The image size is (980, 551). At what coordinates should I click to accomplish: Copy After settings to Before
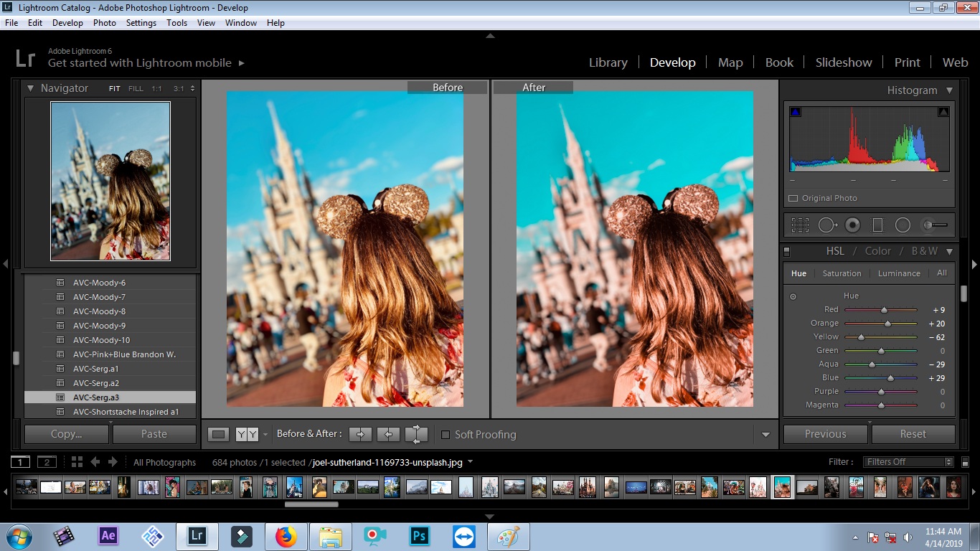coord(388,434)
